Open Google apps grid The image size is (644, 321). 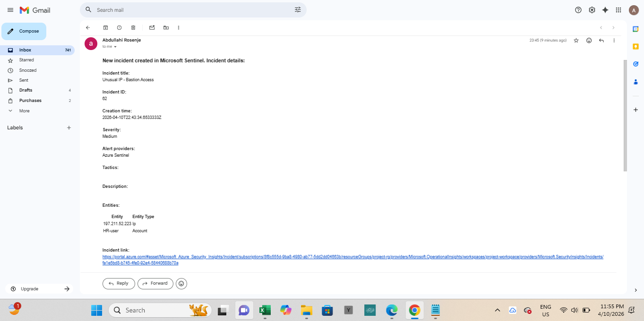618,10
